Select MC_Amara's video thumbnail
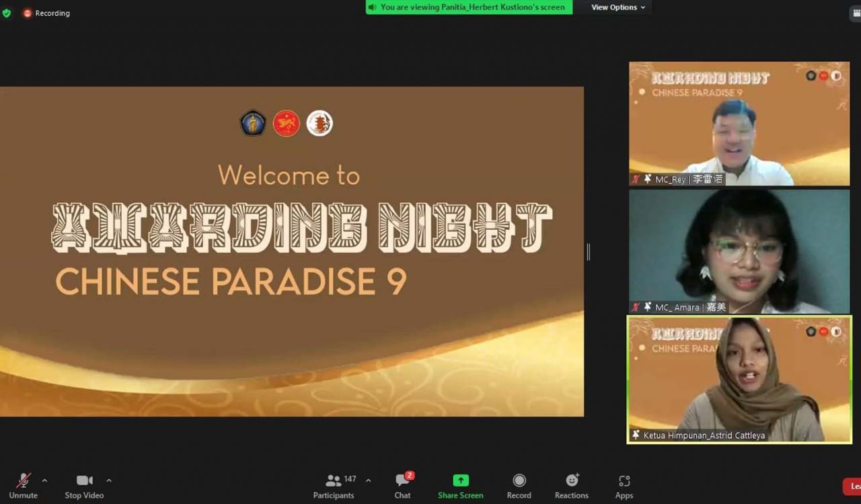This screenshot has width=861, height=504. [739, 251]
